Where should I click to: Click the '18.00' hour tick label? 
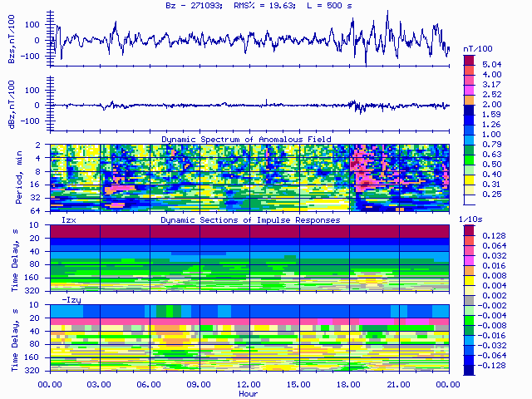(348, 384)
